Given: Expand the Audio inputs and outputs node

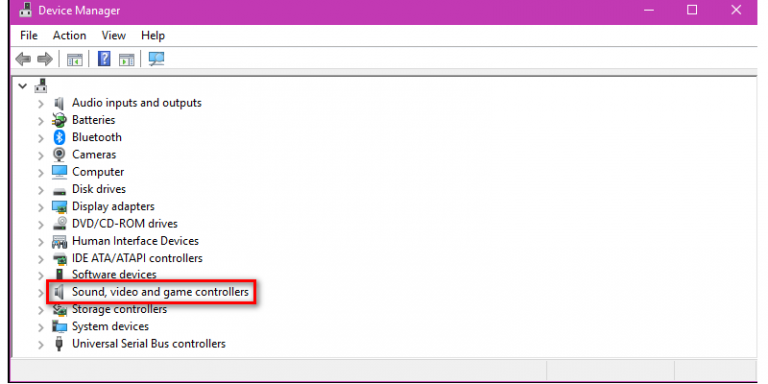Looking at the screenshot, I should coord(41,104).
